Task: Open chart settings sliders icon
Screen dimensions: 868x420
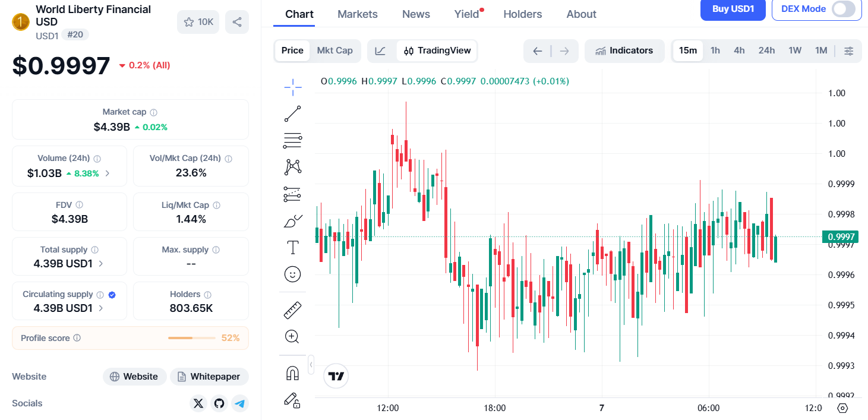Action: coord(849,51)
